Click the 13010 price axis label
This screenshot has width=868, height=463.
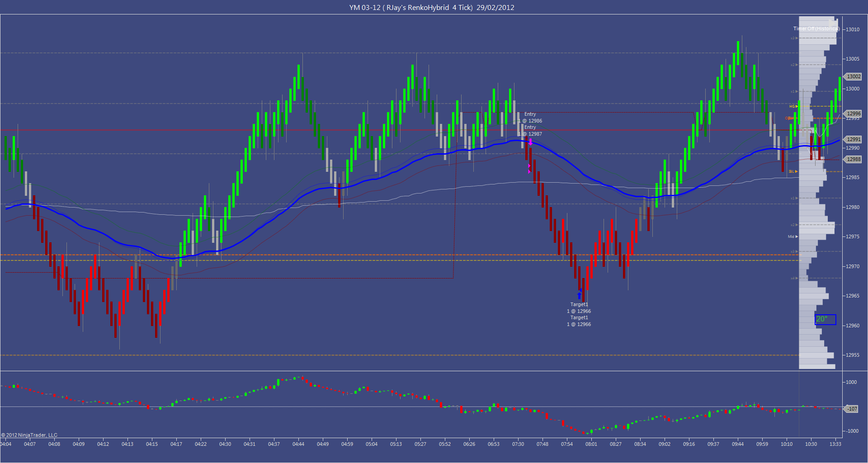pyautogui.click(x=853, y=29)
